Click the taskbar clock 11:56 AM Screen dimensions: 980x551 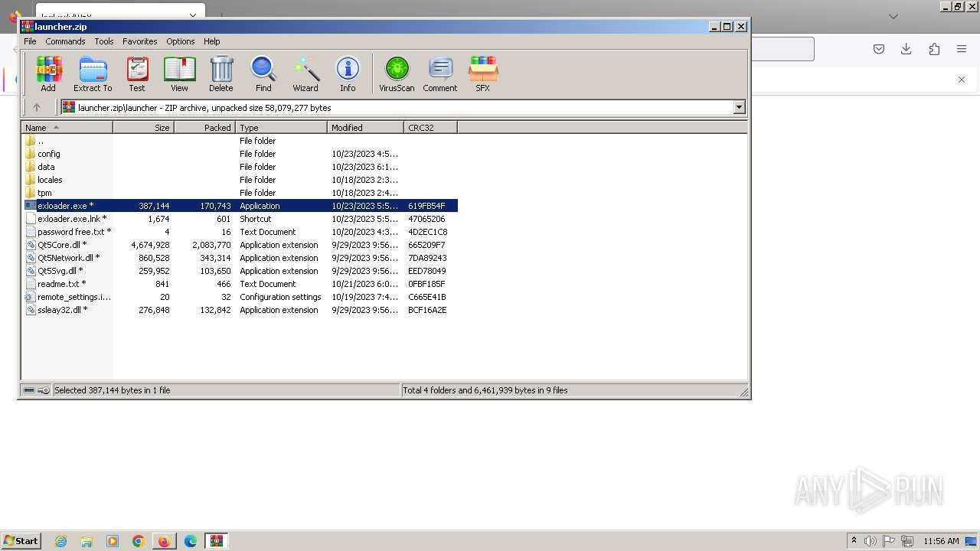point(941,541)
